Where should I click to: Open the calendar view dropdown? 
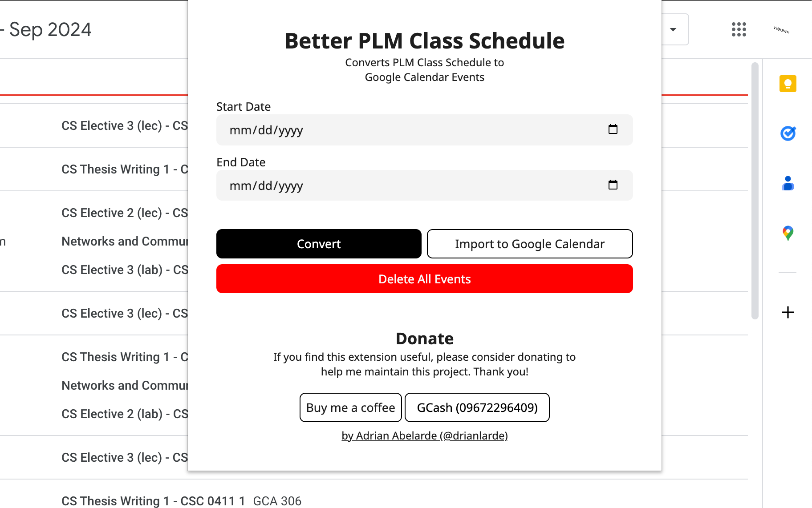pos(673,29)
